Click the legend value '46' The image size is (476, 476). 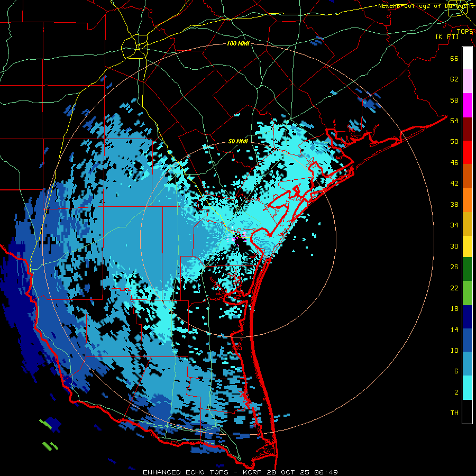pyautogui.click(x=454, y=163)
